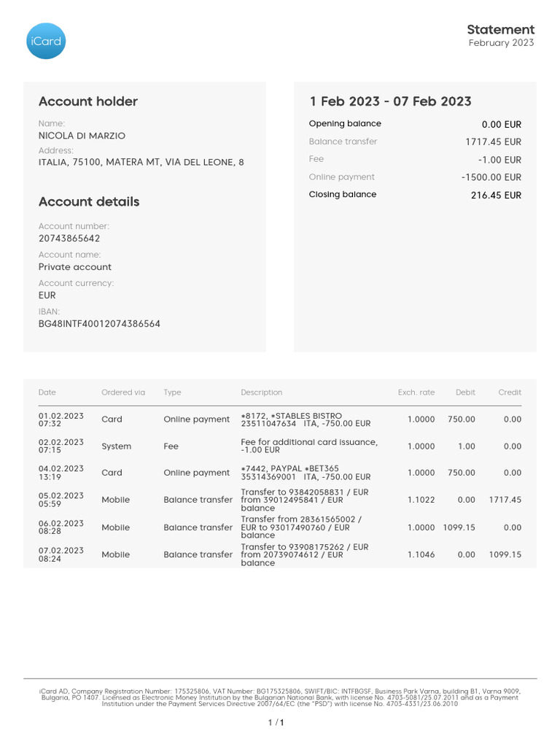Select the opening balance amount 0.00 EUR
The image size is (560, 747).
[x=501, y=125]
